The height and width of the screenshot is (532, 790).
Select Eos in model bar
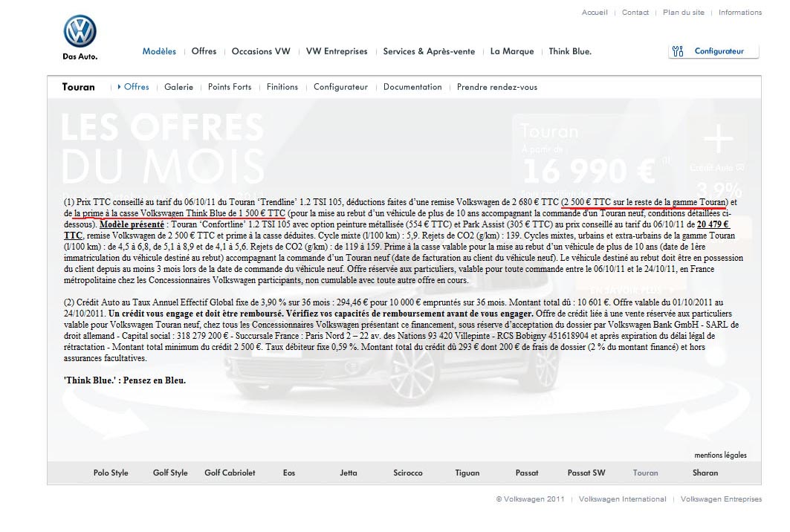pyautogui.click(x=289, y=473)
